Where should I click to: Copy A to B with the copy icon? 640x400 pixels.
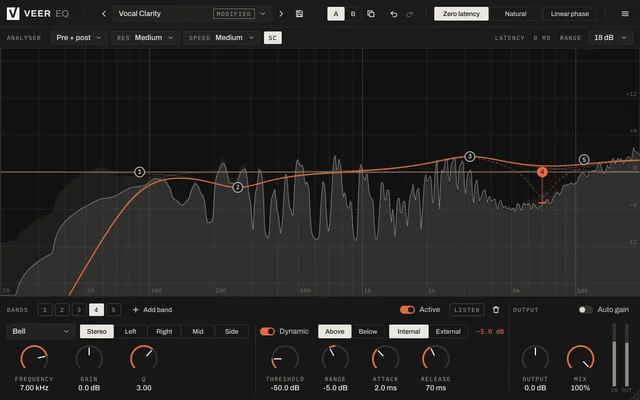[x=371, y=14]
